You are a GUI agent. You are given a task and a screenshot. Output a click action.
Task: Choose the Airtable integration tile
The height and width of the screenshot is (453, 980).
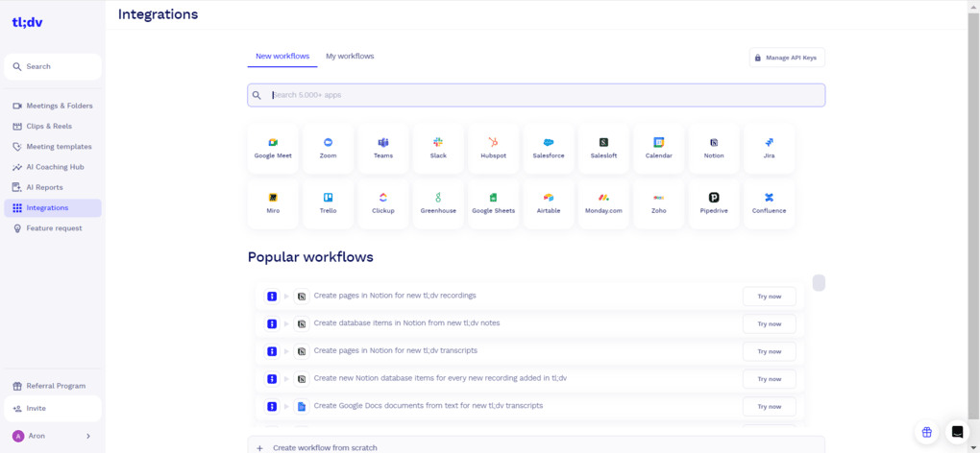tap(548, 204)
